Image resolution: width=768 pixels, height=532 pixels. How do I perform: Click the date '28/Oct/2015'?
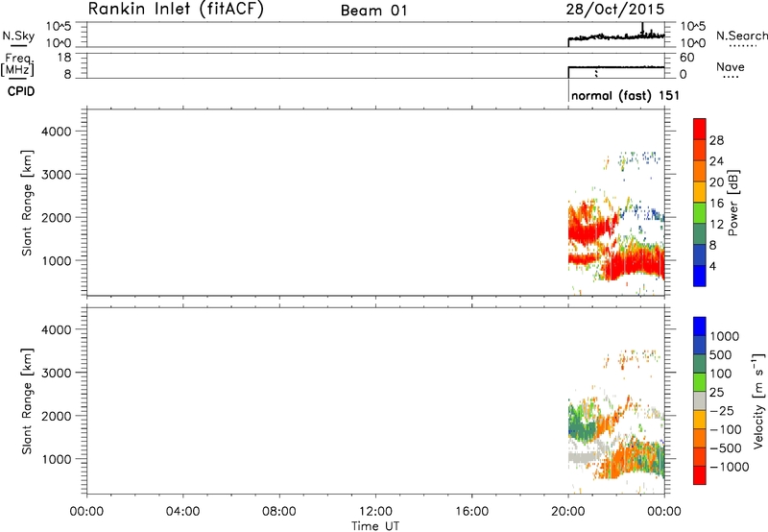[x=615, y=9]
